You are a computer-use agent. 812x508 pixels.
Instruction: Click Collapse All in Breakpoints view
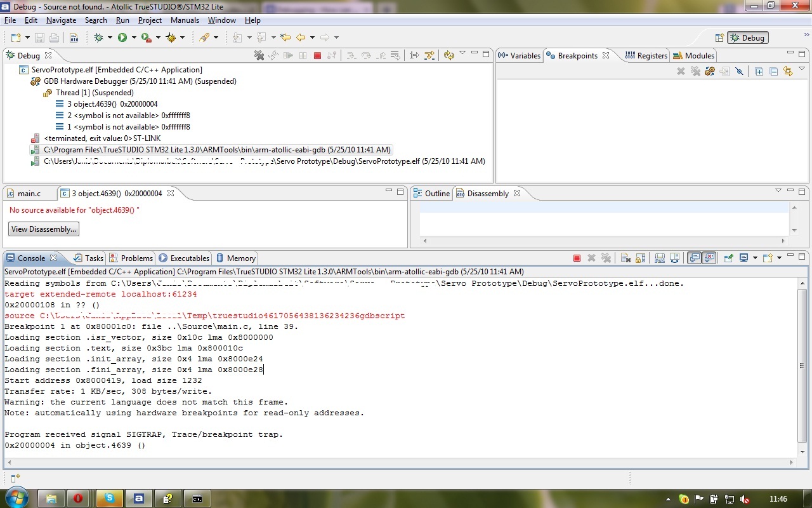773,72
